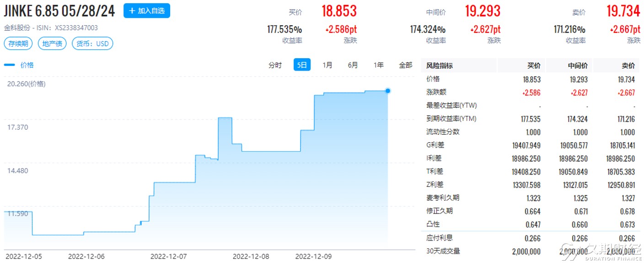
Task: Click the 风险指标 table header
Action: pos(439,66)
